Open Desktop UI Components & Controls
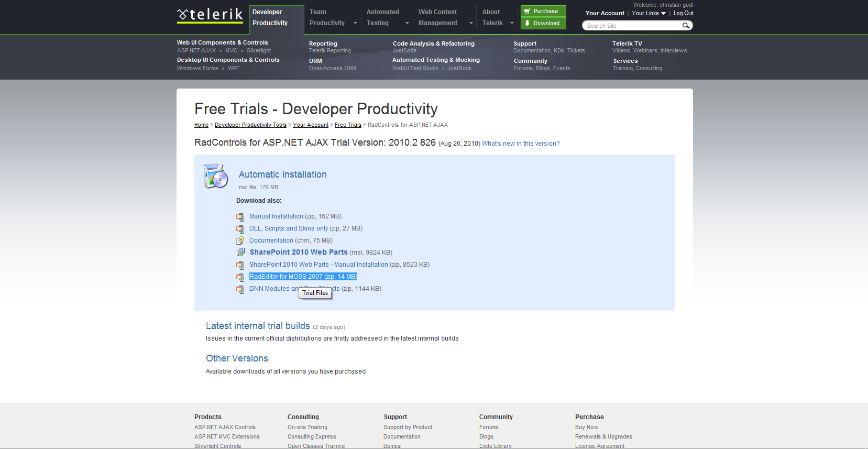Viewport: 868px width, 449px height. (x=228, y=60)
